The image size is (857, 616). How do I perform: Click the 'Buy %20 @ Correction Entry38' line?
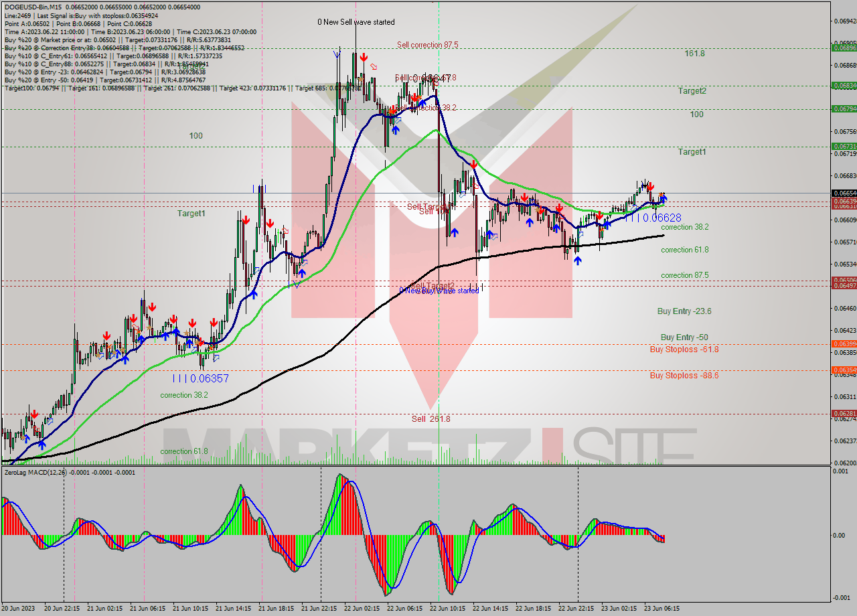[x=125, y=48]
